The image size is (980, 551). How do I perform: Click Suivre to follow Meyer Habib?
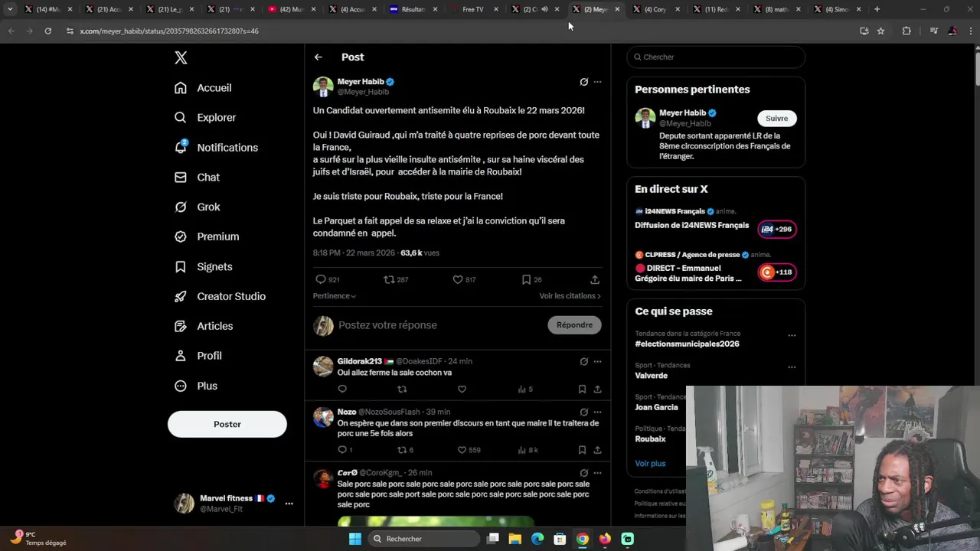pyautogui.click(x=777, y=119)
